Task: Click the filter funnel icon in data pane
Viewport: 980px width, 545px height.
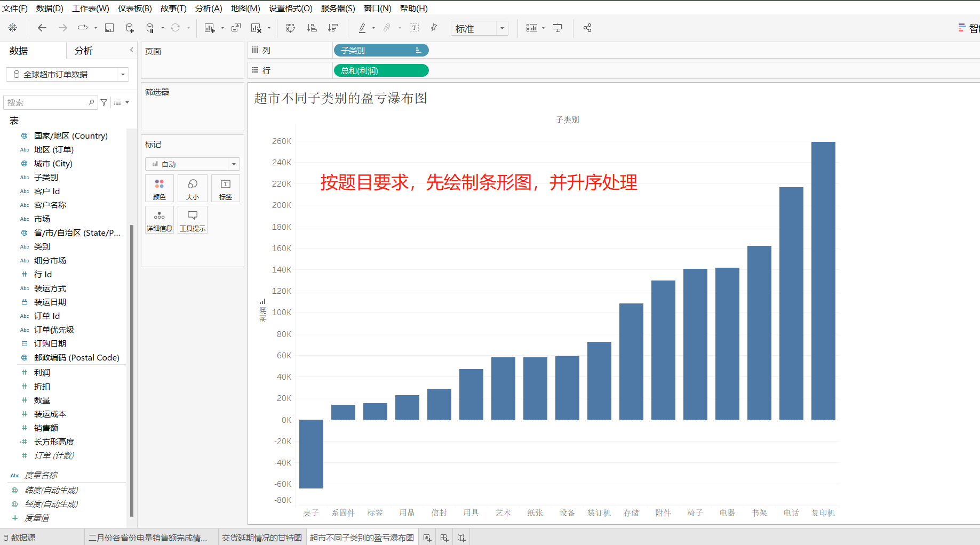Action: [x=104, y=102]
